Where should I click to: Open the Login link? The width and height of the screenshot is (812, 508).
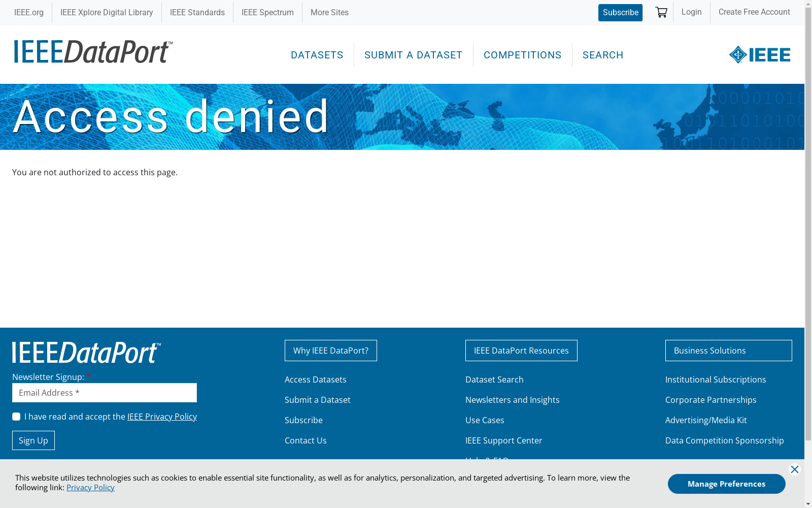[x=691, y=12]
